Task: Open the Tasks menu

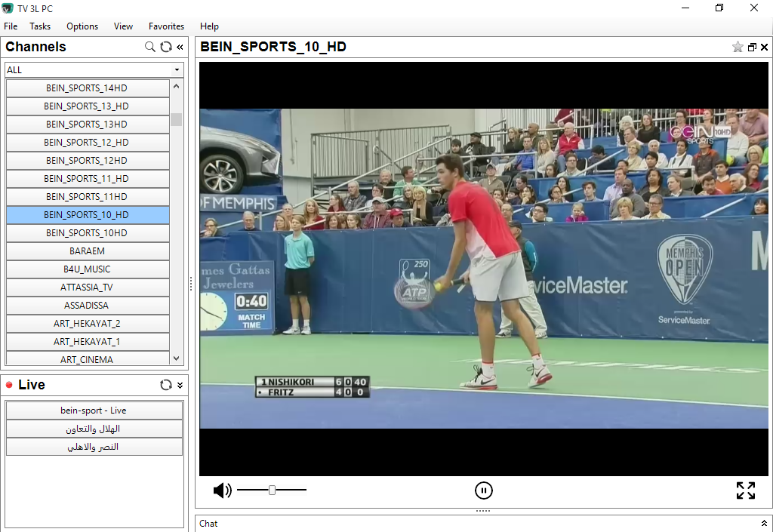Action: 40,26
